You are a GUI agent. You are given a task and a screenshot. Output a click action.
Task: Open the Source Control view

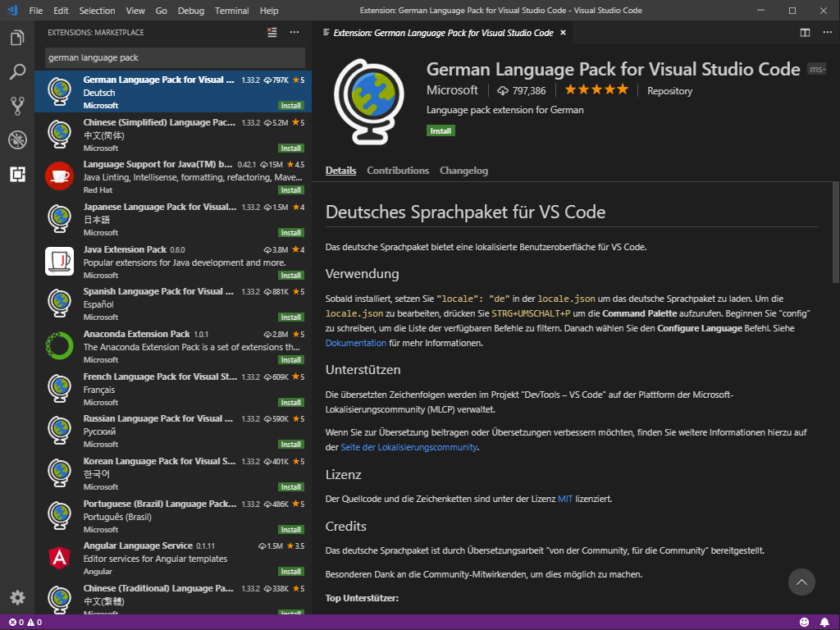coord(17,106)
